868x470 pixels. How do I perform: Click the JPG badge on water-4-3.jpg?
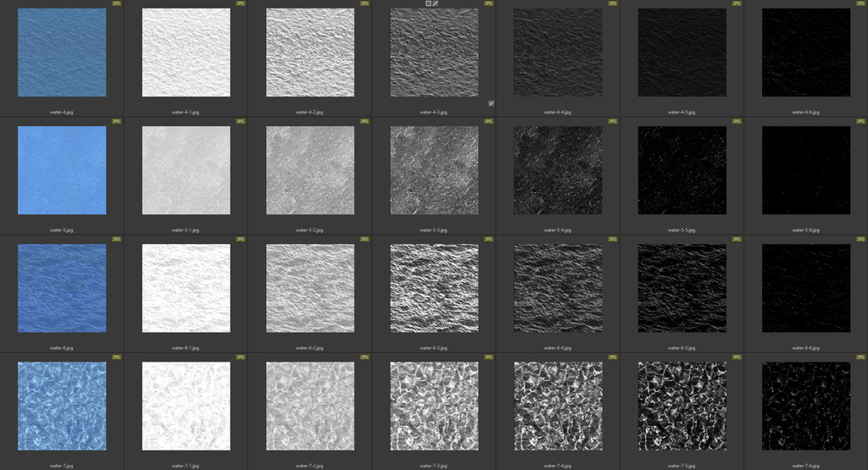tap(488, 3)
